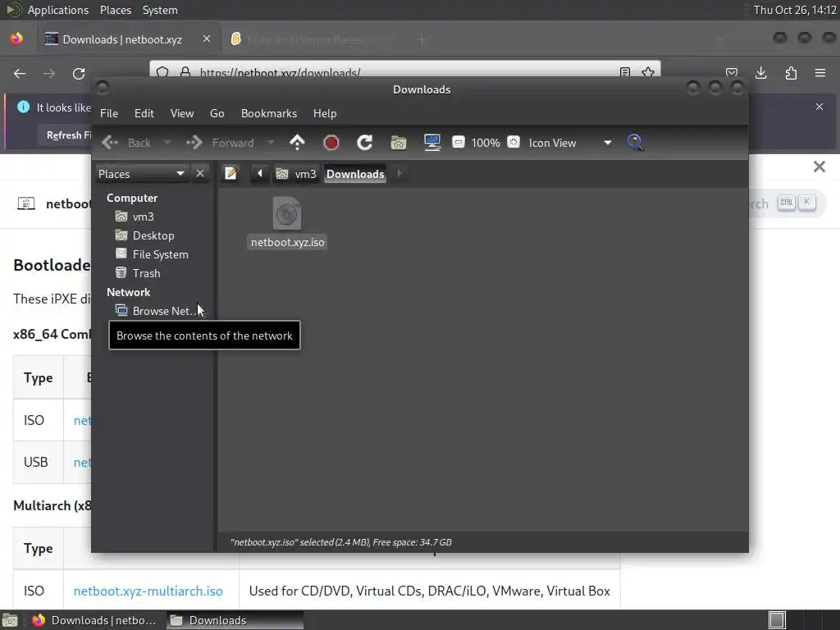The height and width of the screenshot is (630, 840).
Task: Click the Downloads path breadcrumb button
Action: 355,174
